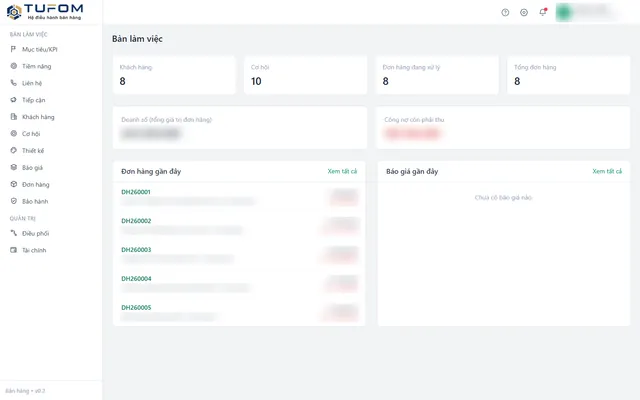640x400 pixels.
Task: Open order DH260005
Action: (136, 307)
